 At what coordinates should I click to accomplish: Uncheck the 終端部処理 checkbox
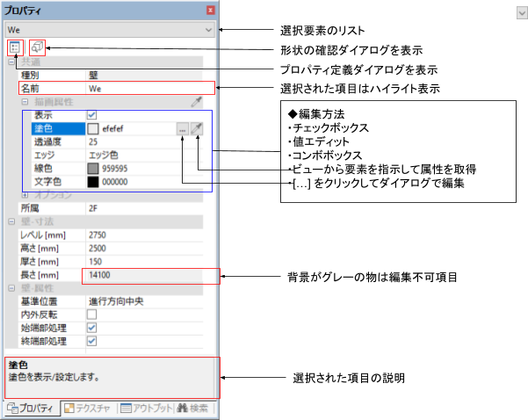92,340
